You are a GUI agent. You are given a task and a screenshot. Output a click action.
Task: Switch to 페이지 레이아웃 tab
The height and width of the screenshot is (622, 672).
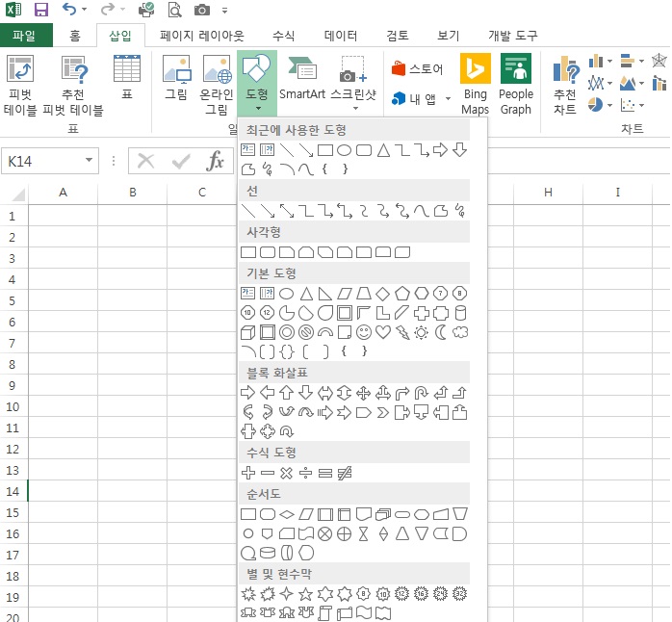pos(202,36)
